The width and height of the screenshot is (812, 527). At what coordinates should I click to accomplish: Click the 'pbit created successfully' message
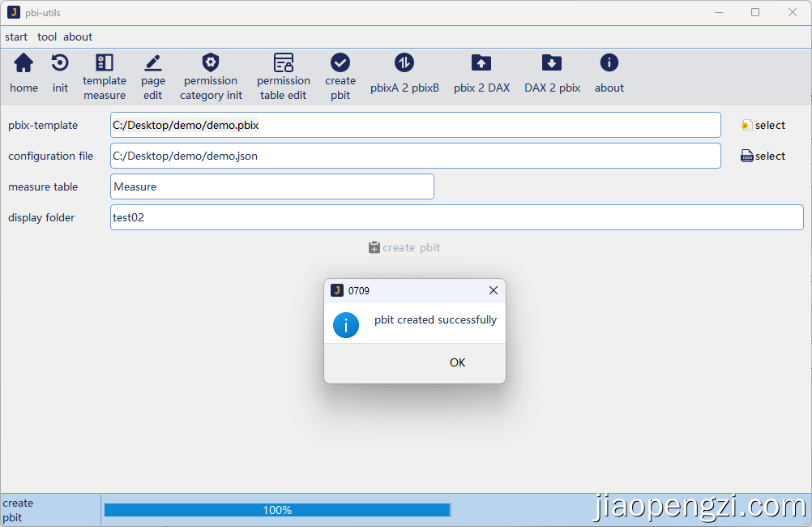(x=435, y=319)
